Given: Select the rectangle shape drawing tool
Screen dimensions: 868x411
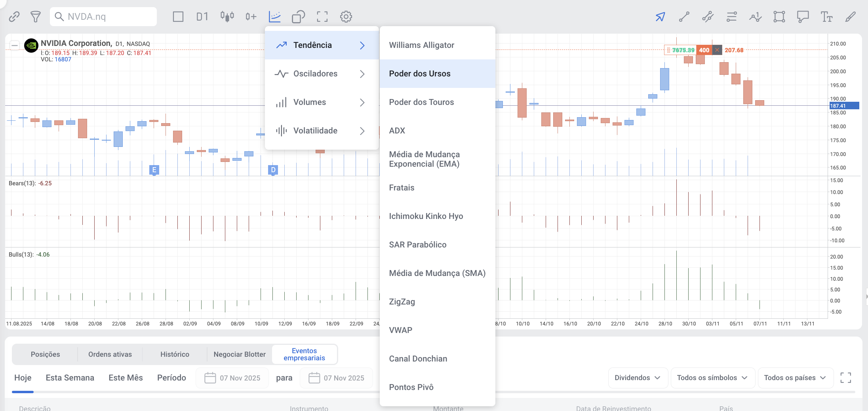Looking at the screenshot, I should click(779, 17).
